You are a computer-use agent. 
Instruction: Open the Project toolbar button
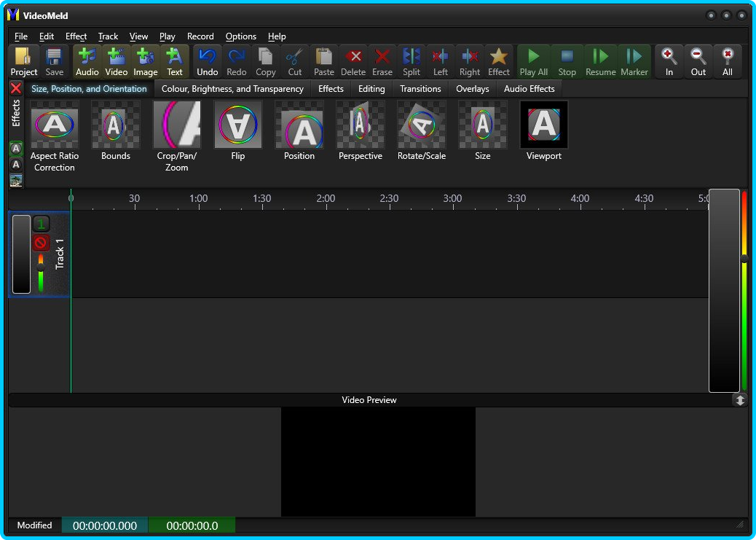[x=23, y=62]
